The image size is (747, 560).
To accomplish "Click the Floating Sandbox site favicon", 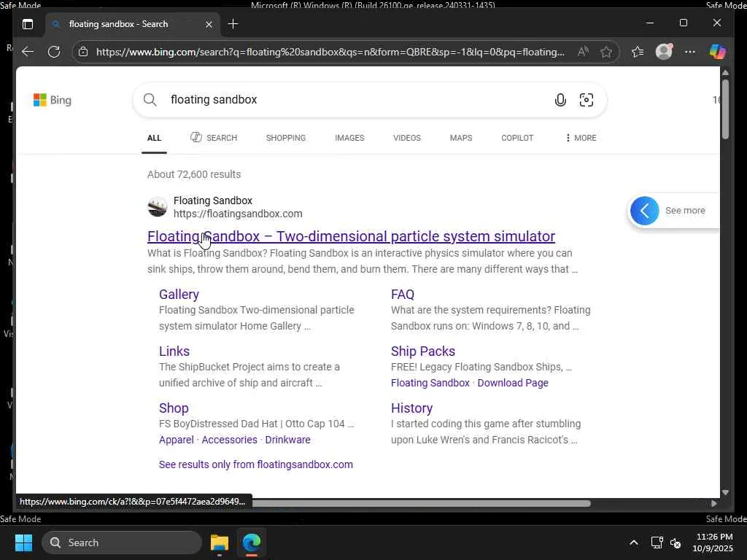I will tap(158, 207).
